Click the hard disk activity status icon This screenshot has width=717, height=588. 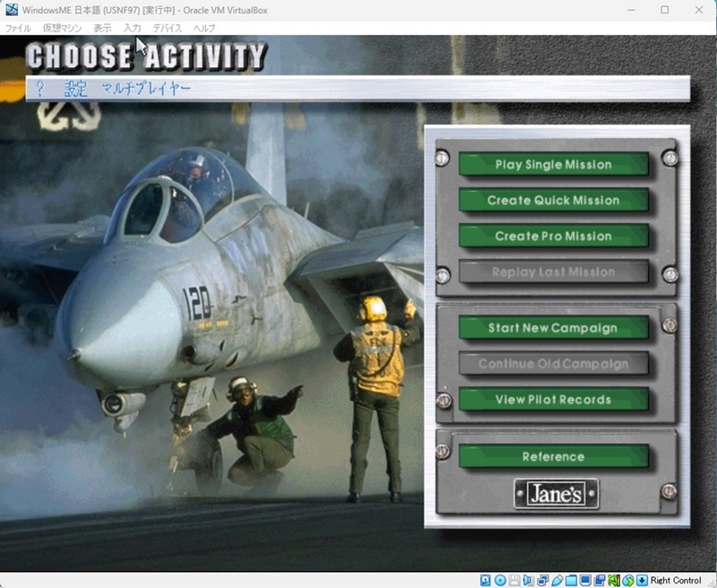pyautogui.click(x=485, y=580)
